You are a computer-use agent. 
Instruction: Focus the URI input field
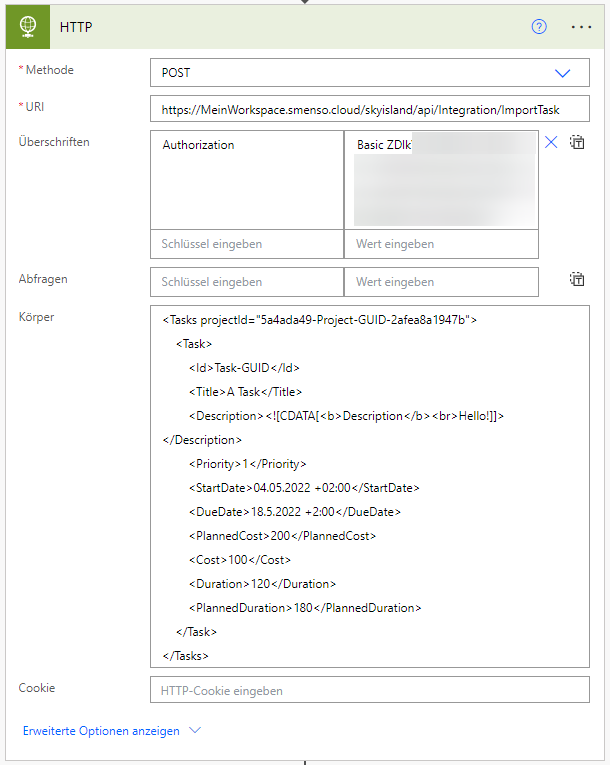click(369, 109)
